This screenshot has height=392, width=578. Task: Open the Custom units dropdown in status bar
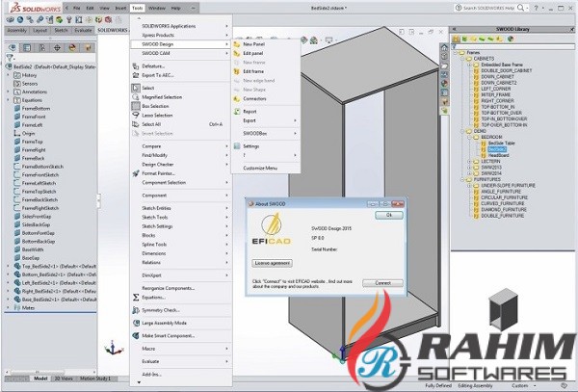pyautogui.click(x=535, y=385)
